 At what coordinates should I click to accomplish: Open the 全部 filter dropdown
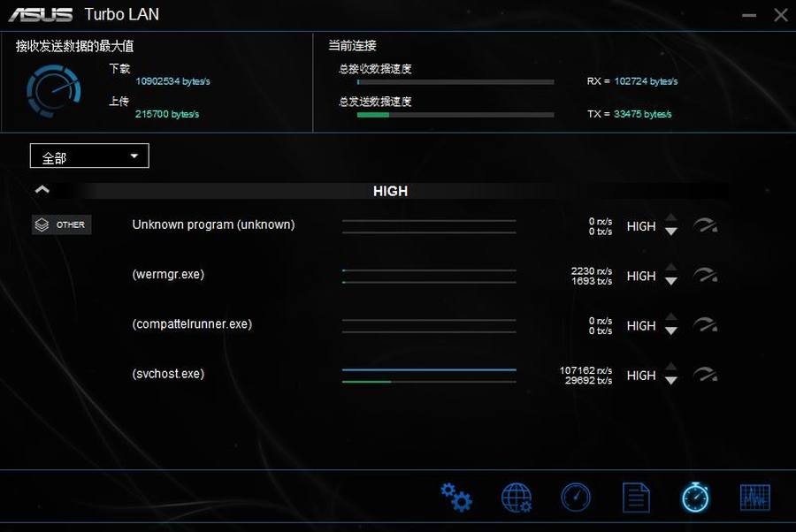(89, 156)
